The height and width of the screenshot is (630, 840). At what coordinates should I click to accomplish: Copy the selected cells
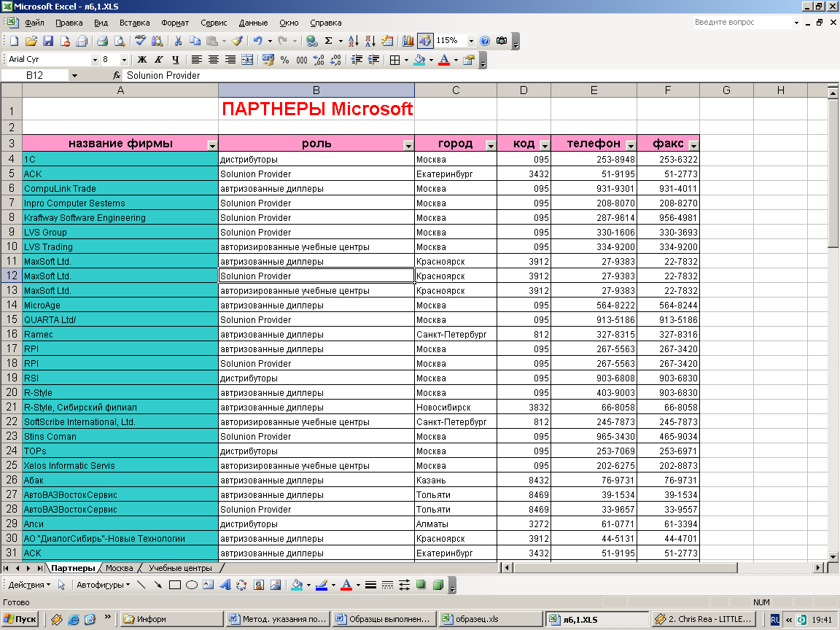(x=195, y=41)
